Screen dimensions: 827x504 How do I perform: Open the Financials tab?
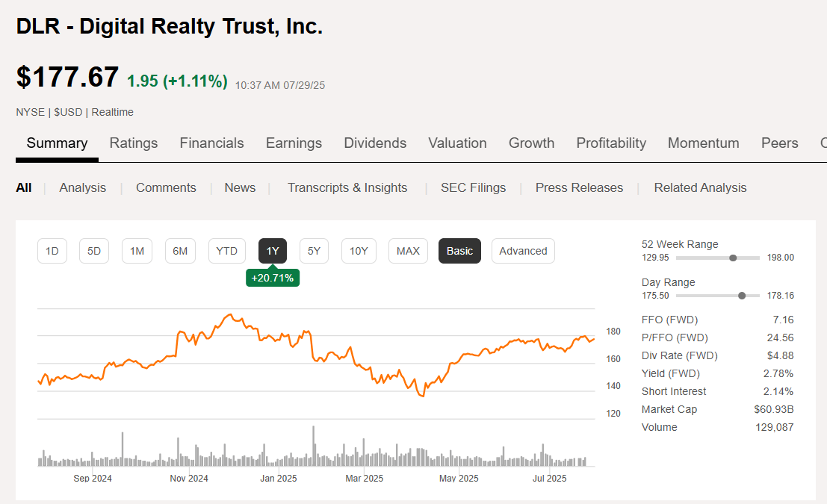pyautogui.click(x=211, y=143)
